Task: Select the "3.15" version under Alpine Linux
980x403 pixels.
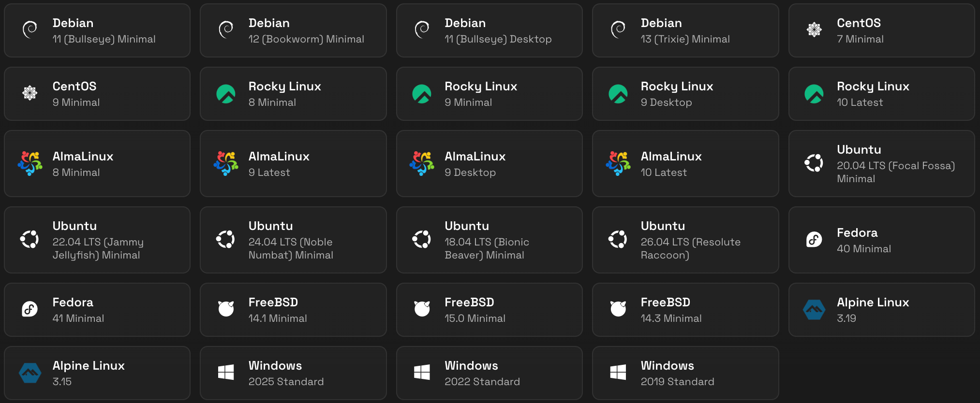Action: tap(62, 382)
